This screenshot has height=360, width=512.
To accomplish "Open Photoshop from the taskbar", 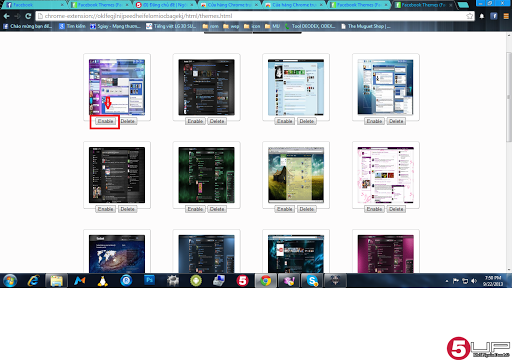I will (149, 280).
